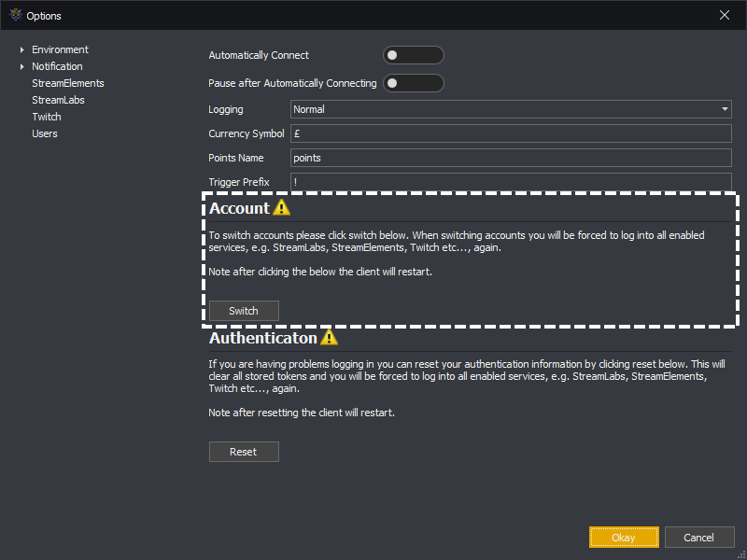Focus the Points Name field

[x=511, y=158]
